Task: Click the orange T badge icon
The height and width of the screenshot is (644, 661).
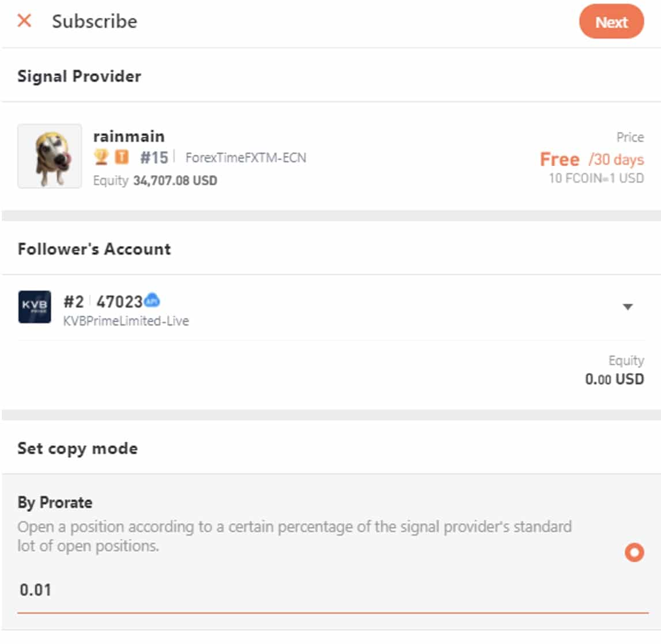Action: pos(122,157)
